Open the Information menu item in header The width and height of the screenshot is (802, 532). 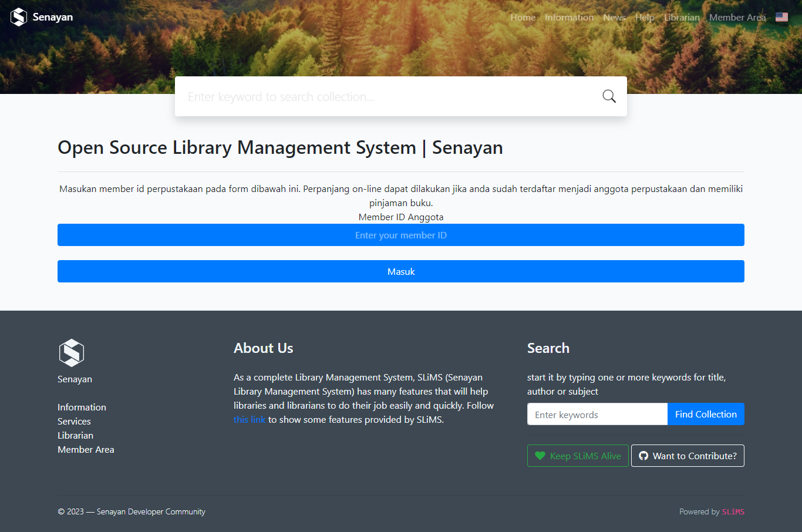coord(569,18)
